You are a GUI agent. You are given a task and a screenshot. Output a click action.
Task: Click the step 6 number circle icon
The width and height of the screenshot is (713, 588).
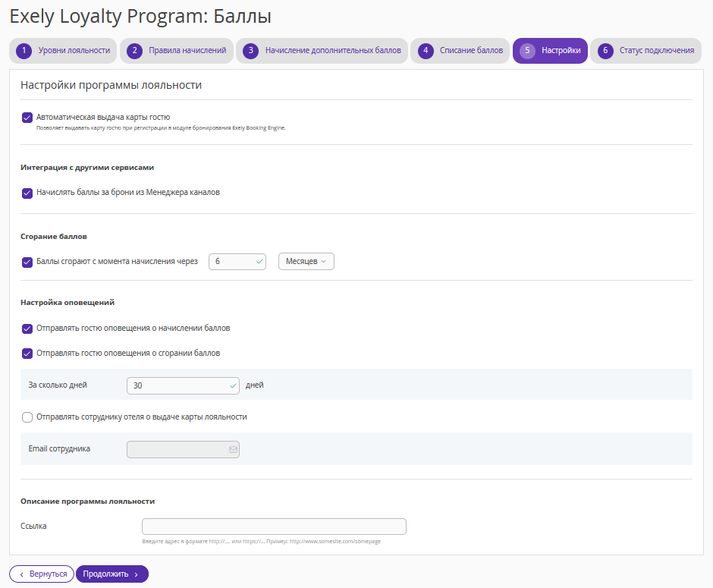point(605,51)
